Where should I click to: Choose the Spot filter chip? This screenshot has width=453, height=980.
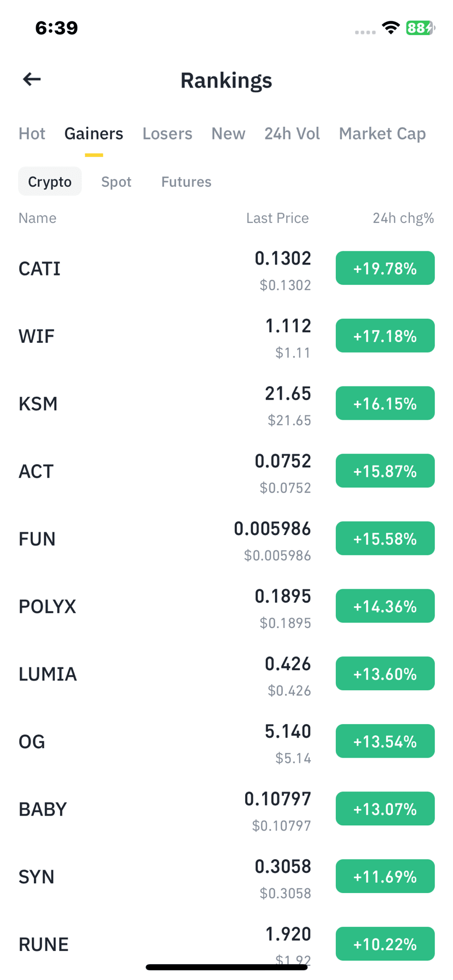[117, 181]
